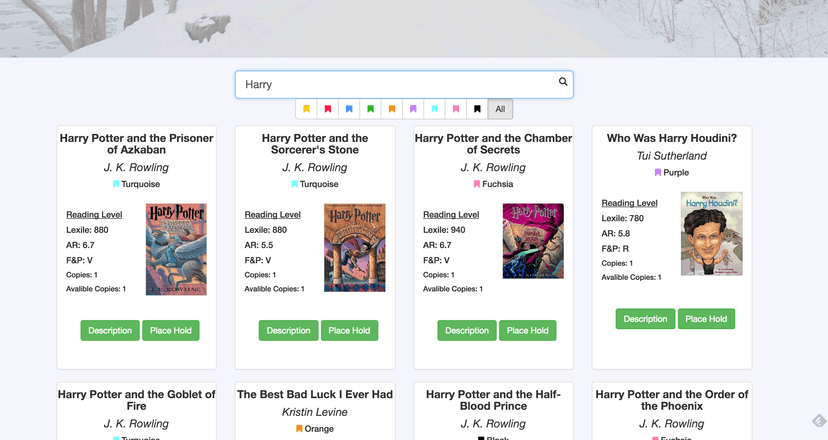
Task: Click the Harry search input field
Action: 404,85
